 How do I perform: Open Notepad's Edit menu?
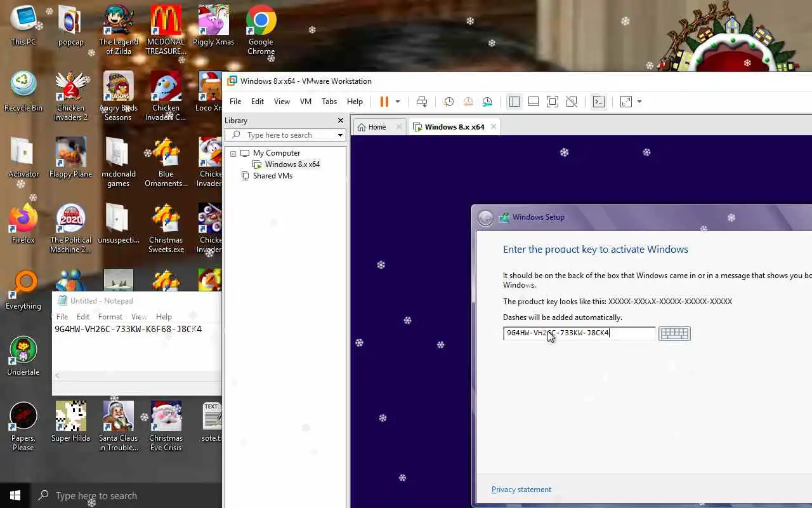(x=83, y=316)
